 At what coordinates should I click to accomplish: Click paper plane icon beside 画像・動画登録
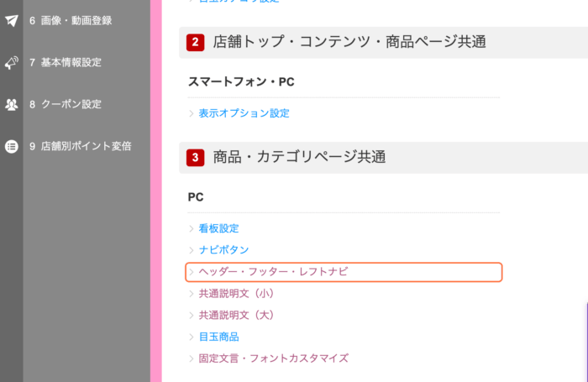coord(12,20)
